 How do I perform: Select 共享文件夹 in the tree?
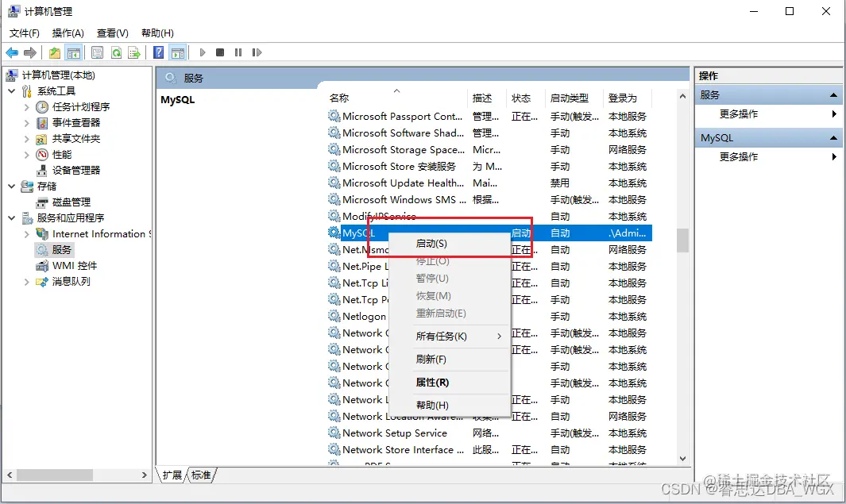76,139
